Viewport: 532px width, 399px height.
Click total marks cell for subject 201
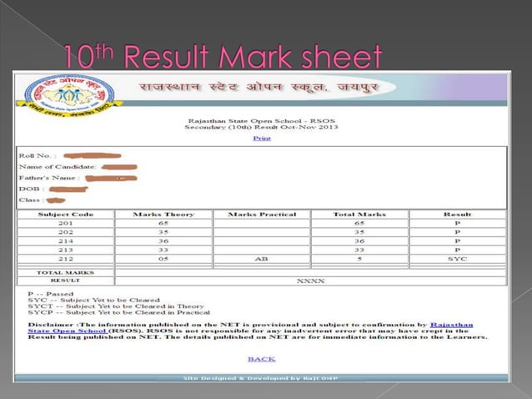tap(359, 224)
